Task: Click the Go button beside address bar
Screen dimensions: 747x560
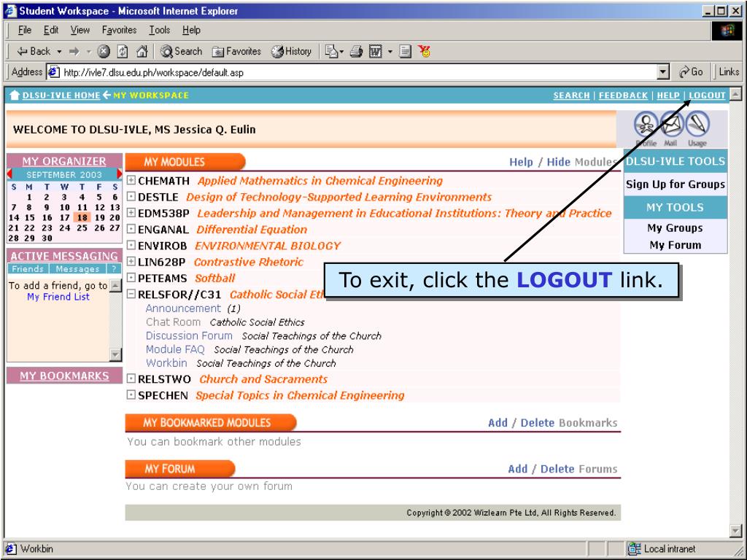Action: point(691,72)
